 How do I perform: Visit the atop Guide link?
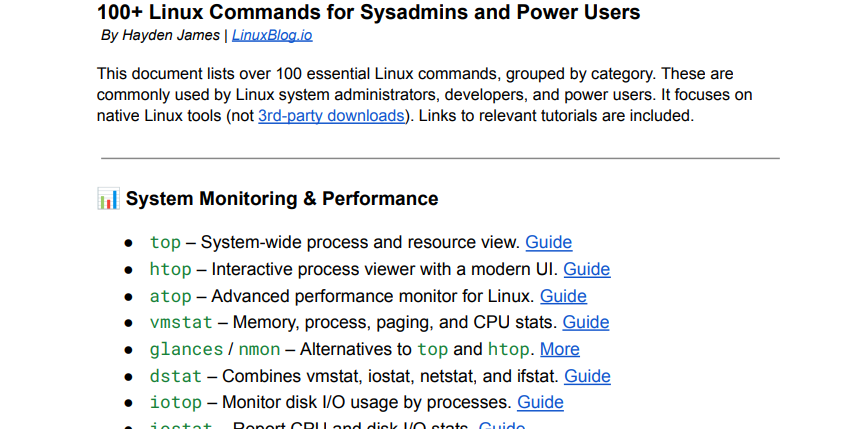563,296
